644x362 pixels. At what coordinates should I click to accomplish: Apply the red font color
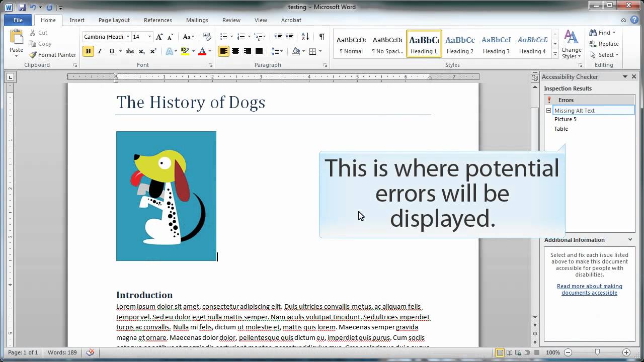202,51
